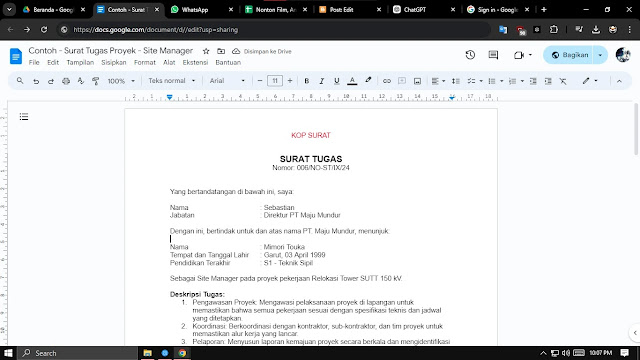The height and width of the screenshot is (360, 640).
Task: Open Google account avatar
Action: pos(623,55)
